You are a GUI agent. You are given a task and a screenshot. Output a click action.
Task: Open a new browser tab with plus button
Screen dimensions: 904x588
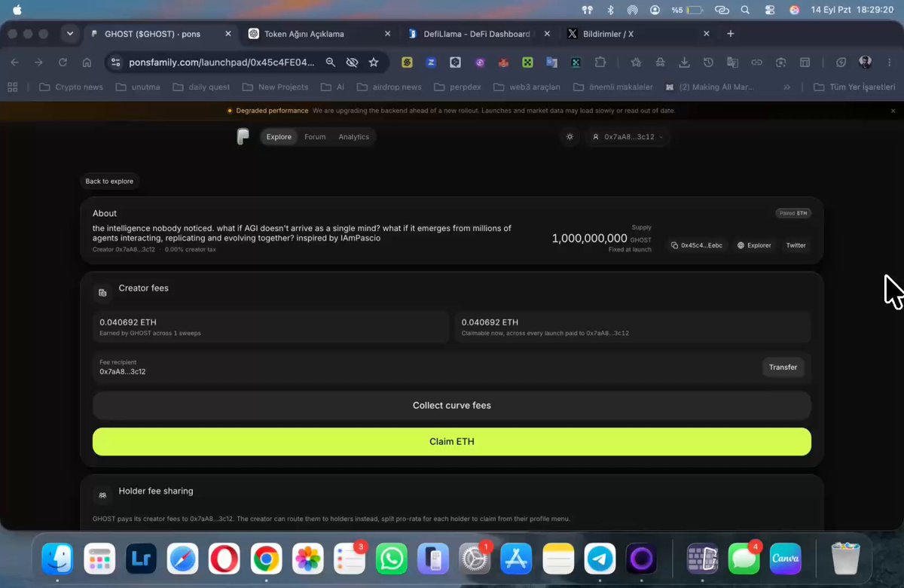[730, 34]
